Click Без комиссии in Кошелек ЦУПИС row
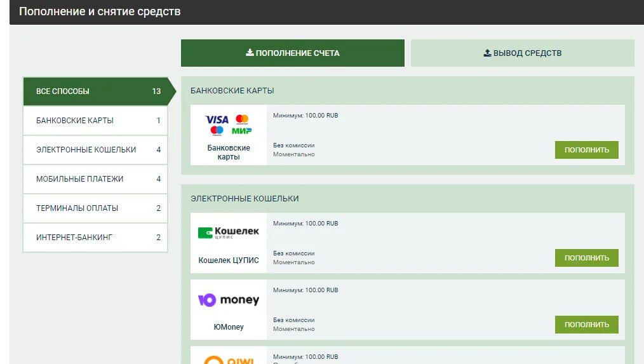The image size is (644, 364). (x=293, y=253)
